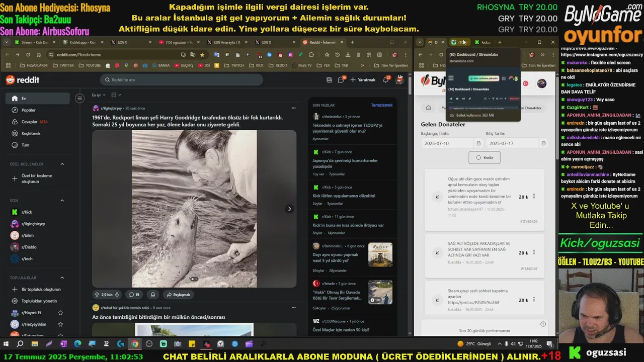Open Cevaplar BETA in sidebar
The image size is (644, 362).
tap(38, 122)
